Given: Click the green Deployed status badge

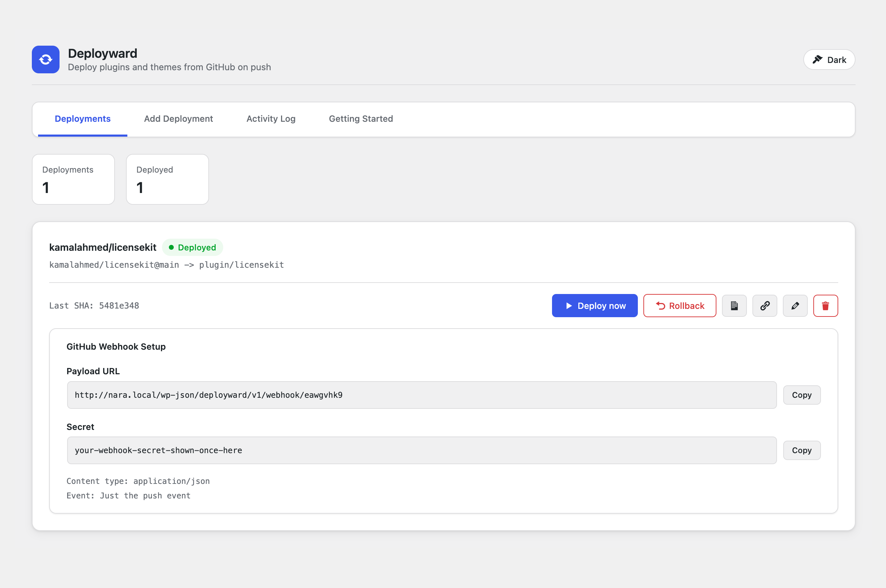Looking at the screenshot, I should pos(192,248).
